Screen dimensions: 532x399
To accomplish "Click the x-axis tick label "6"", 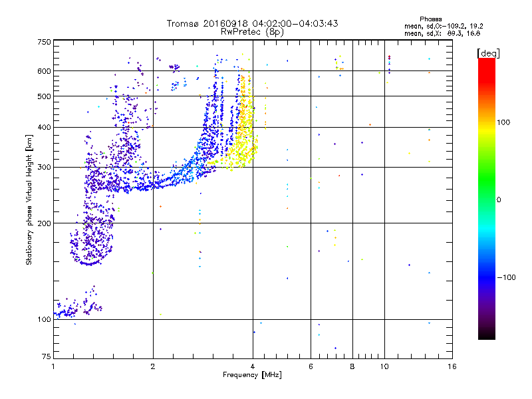I will pyautogui.click(x=311, y=366).
